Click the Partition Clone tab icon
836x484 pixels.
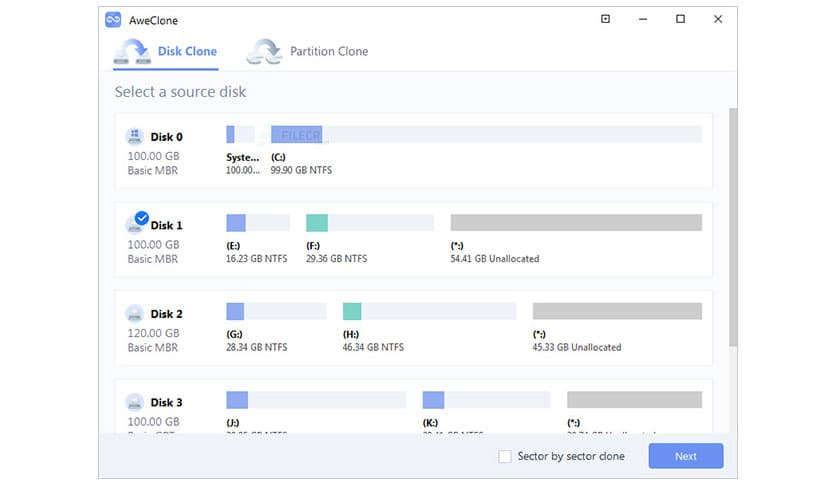(264, 52)
